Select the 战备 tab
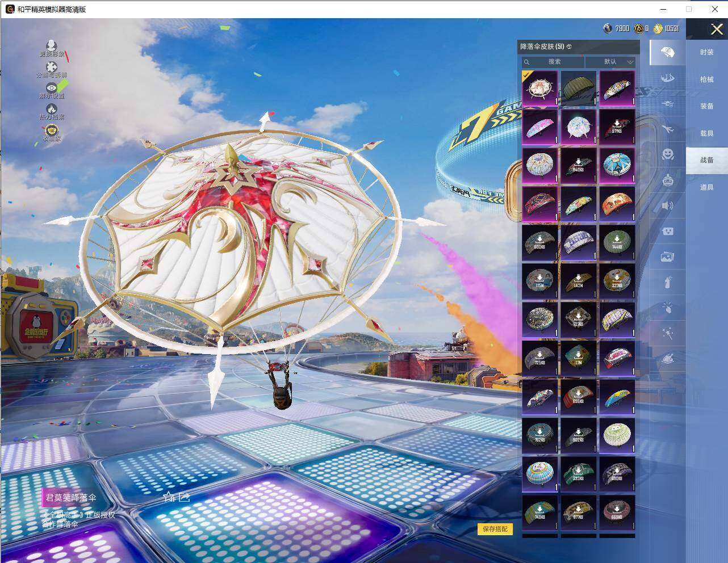The width and height of the screenshot is (728, 563). pyautogui.click(x=707, y=160)
